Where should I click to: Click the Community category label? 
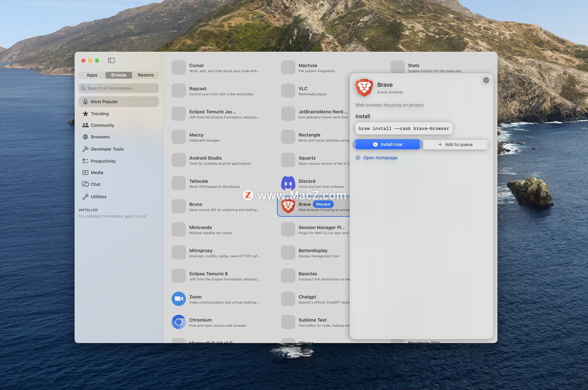(102, 125)
